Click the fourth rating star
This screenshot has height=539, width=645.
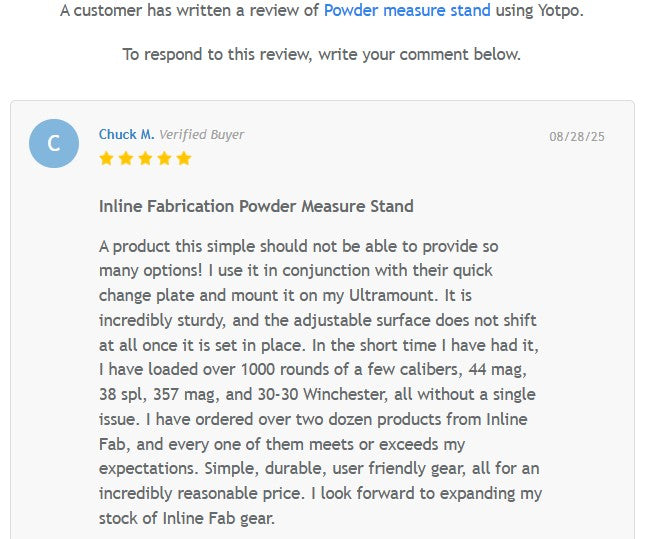coord(164,158)
